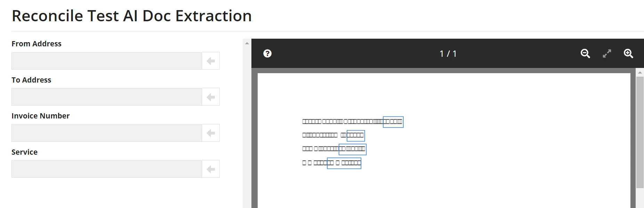The width and height of the screenshot is (644, 208).
Task: Select the highlighted box on second document line
Action: (355, 136)
